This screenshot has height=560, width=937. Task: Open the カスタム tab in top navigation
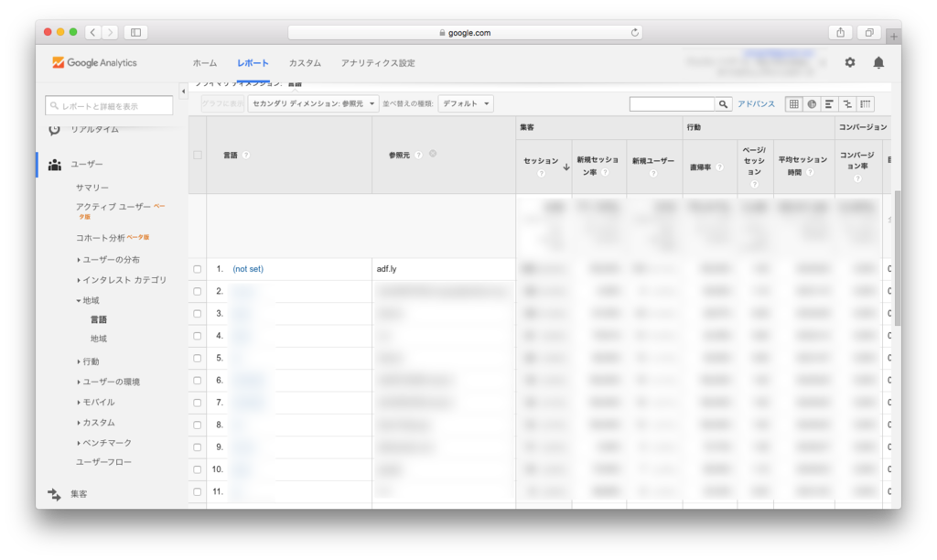pyautogui.click(x=305, y=63)
